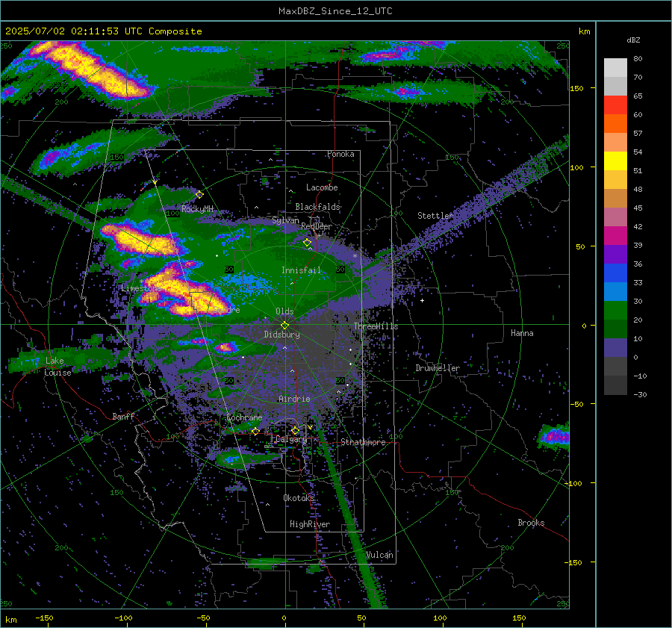Image resolution: width=672 pixels, height=628 pixels.
Task: Click the Olds town label
Action: point(284,311)
